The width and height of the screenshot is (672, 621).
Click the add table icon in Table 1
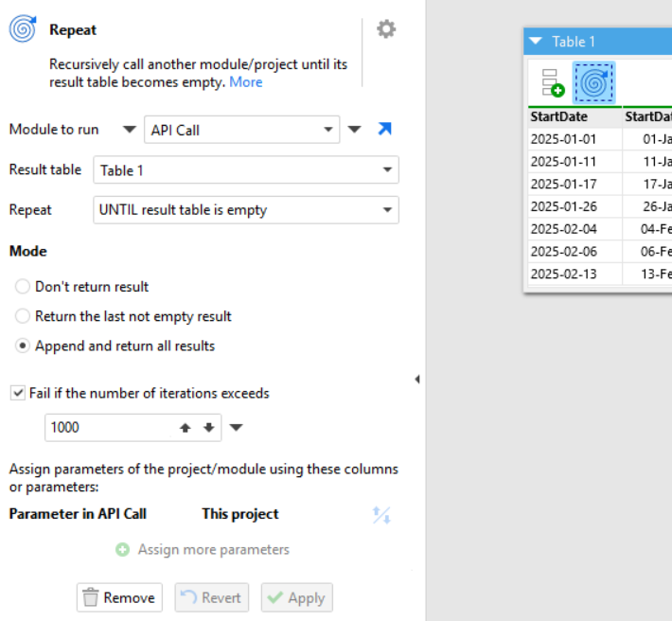pos(553,83)
